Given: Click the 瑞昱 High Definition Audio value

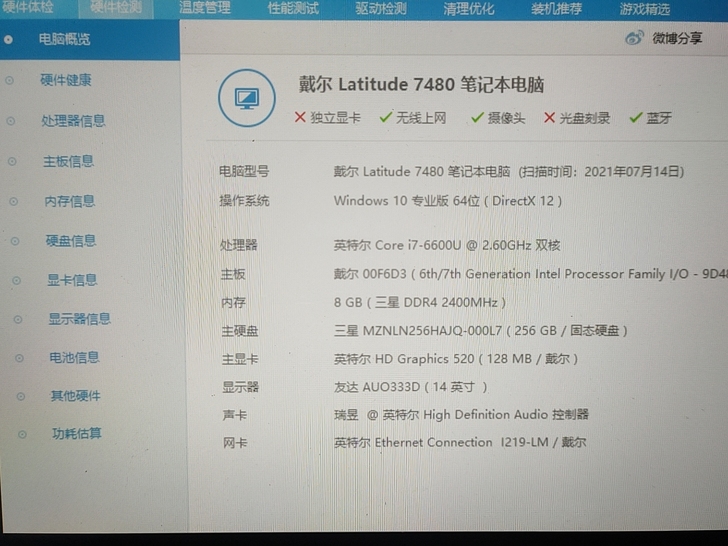Looking at the screenshot, I should (x=461, y=415).
